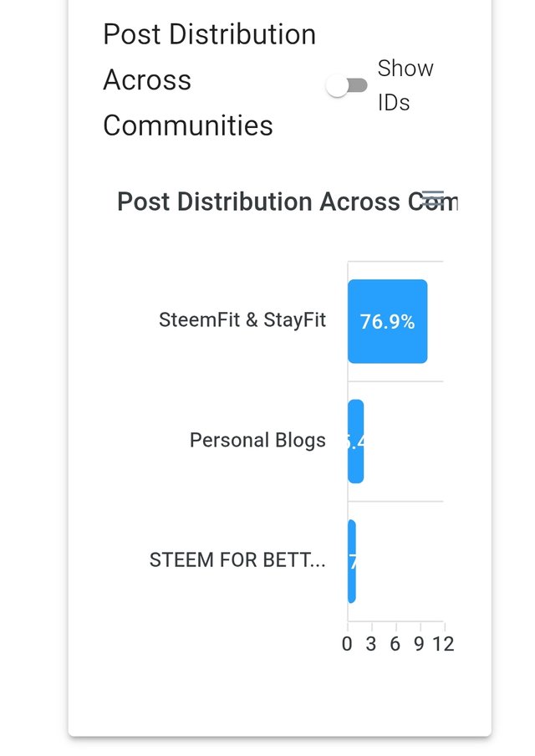Click the white knob of the Show IDs switch
535x756 pixels.
[x=337, y=86]
